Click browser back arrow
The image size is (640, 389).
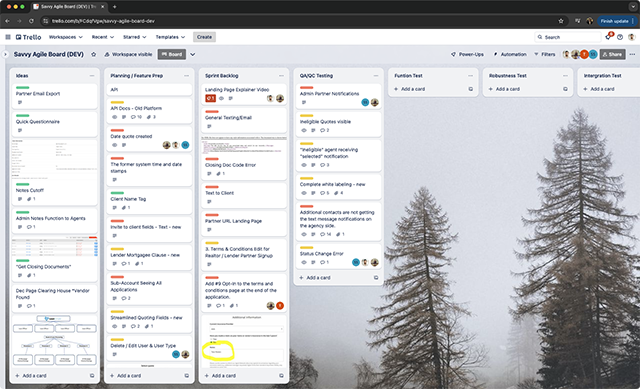7,21
